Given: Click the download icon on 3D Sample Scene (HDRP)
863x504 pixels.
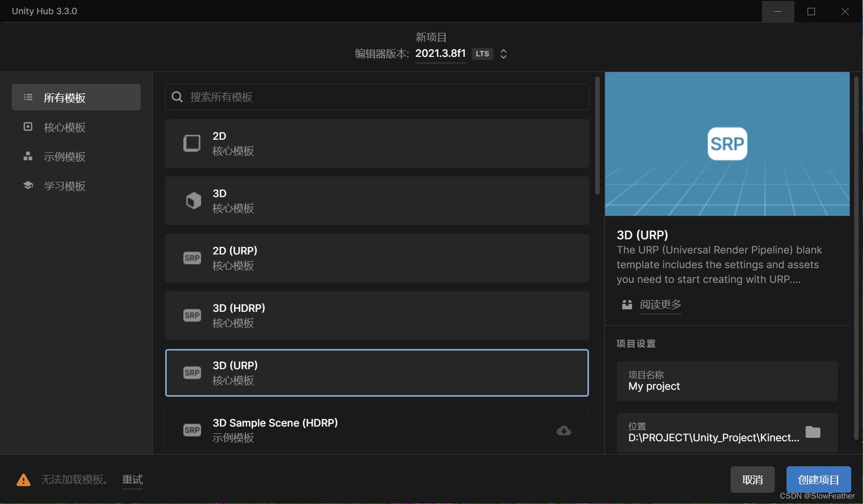Looking at the screenshot, I should (x=563, y=430).
